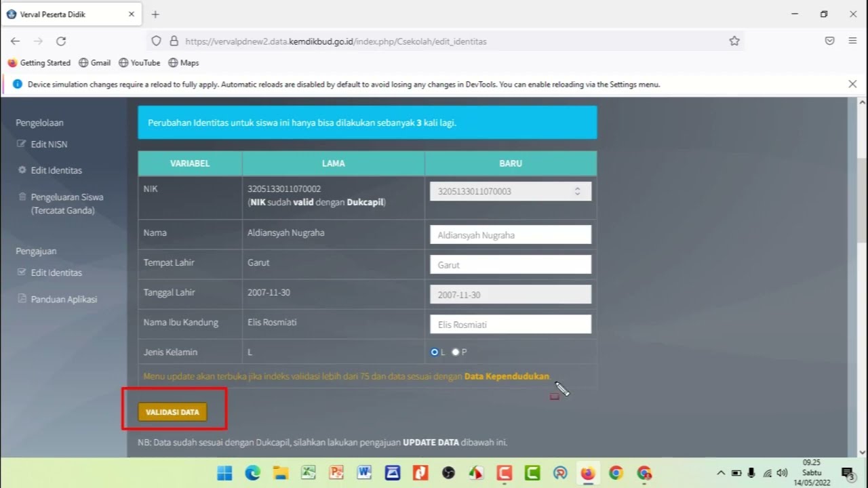Edit the new Nama field
This screenshot has height=488, width=868.
coord(511,235)
